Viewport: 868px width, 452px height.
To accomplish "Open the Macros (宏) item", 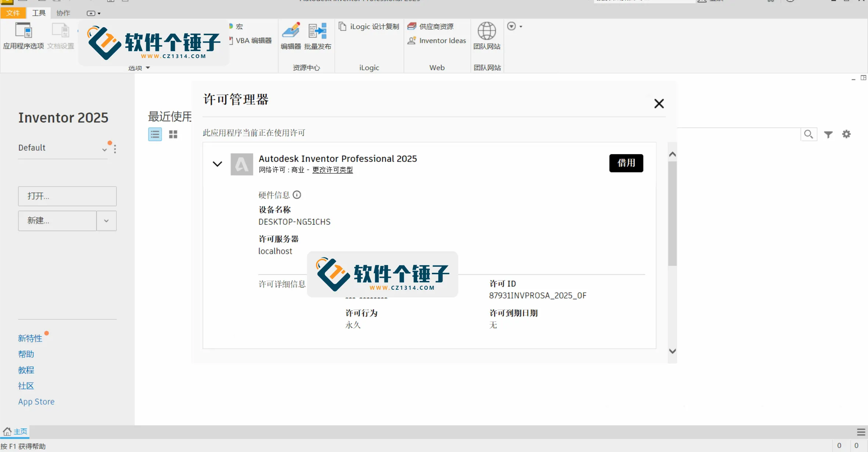I will pyautogui.click(x=236, y=26).
